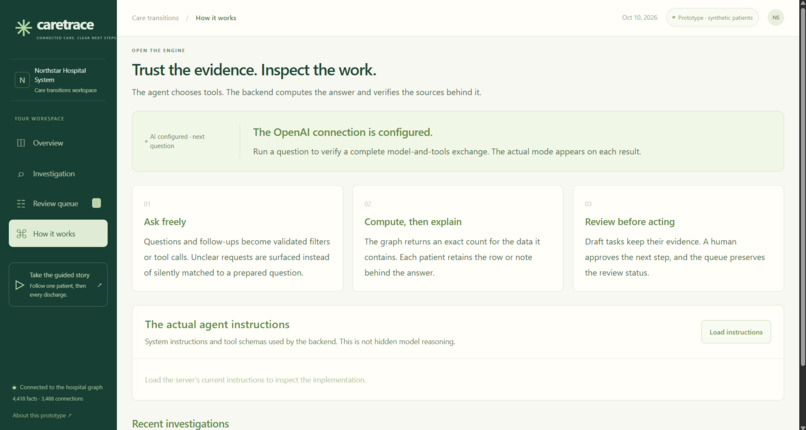Click the Investigation magnifier icon
Viewport: 806px width, 430px height.
click(x=21, y=174)
